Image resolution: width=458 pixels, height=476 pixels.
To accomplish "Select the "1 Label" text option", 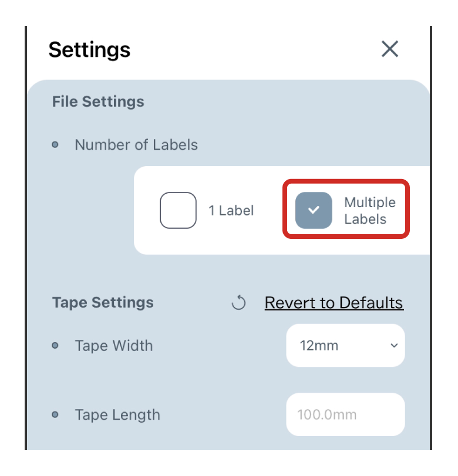I will (x=231, y=211).
